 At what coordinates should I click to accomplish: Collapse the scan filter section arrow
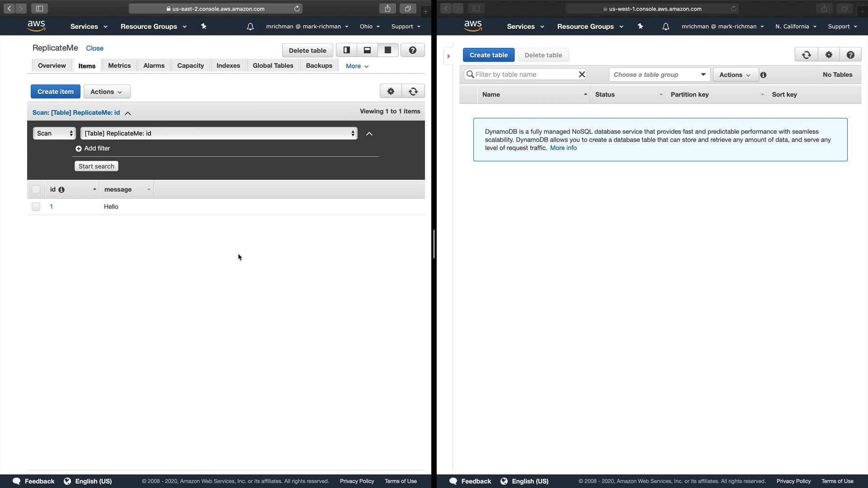369,134
